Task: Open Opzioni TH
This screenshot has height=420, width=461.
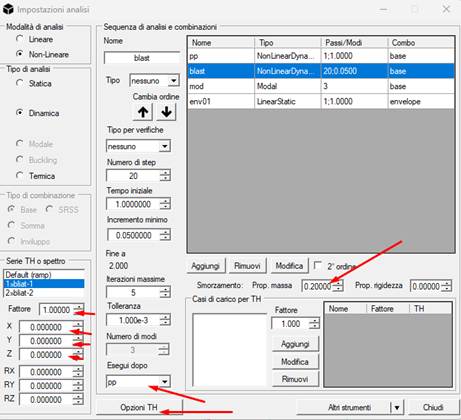Action: (139, 407)
